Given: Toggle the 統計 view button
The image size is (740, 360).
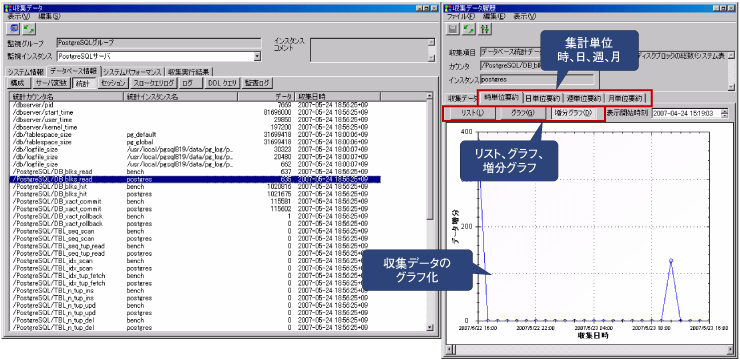Looking at the screenshot, I should (84, 83).
